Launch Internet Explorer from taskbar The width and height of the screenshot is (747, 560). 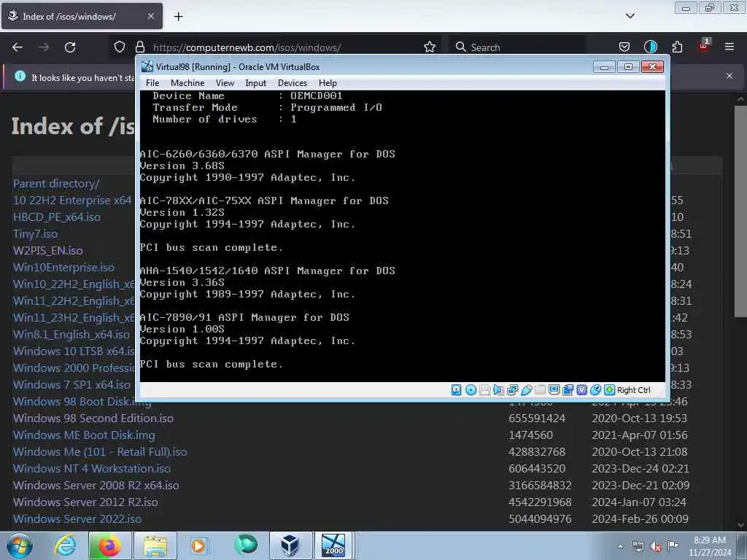(65, 545)
